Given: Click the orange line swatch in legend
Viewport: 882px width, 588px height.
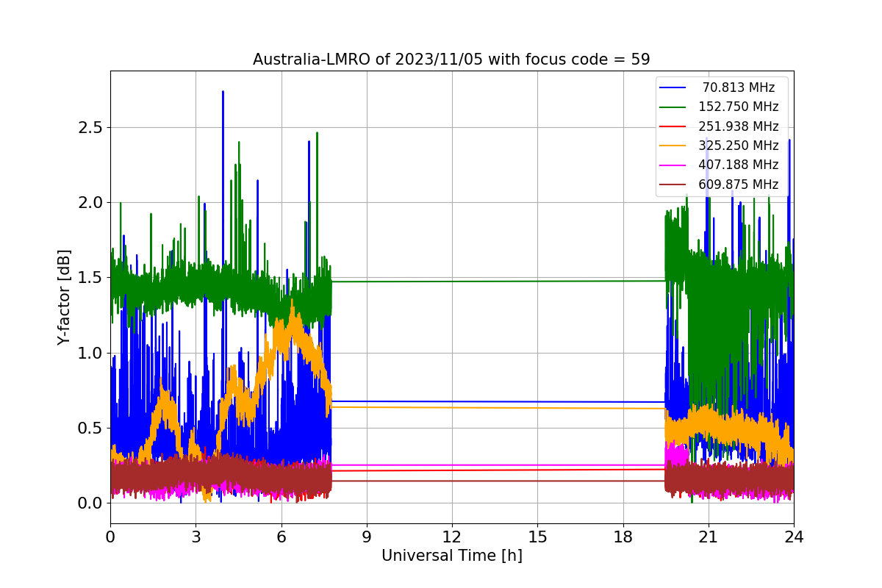Looking at the screenshot, I should point(673,146).
